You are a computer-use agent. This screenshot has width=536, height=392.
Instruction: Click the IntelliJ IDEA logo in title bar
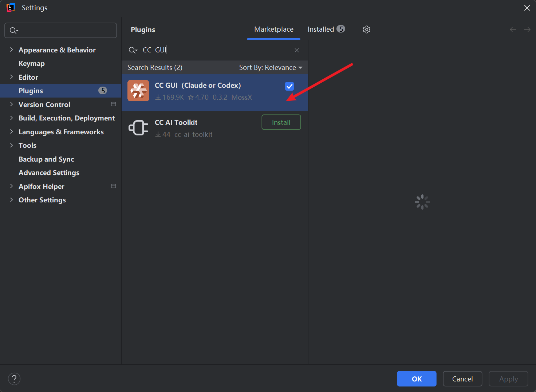coord(11,8)
